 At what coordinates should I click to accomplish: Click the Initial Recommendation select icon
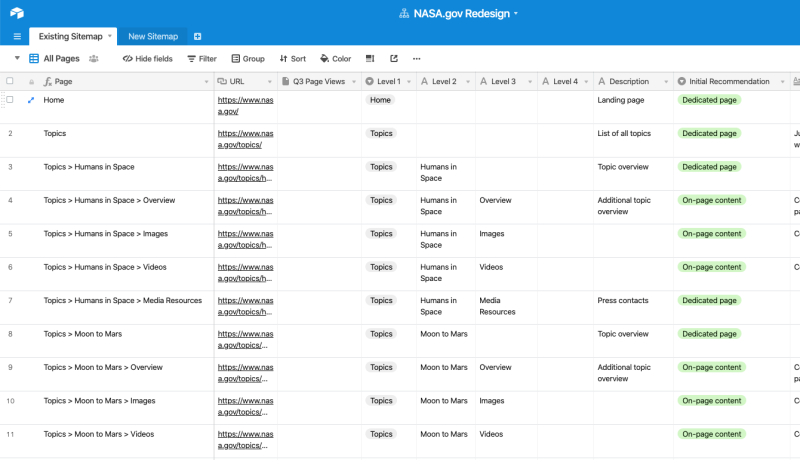tap(682, 82)
